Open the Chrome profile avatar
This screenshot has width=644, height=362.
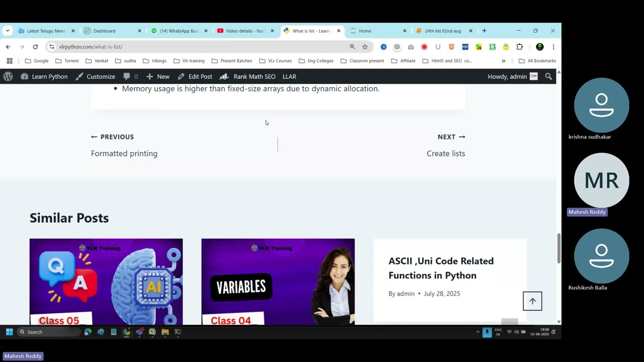[540, 47]
